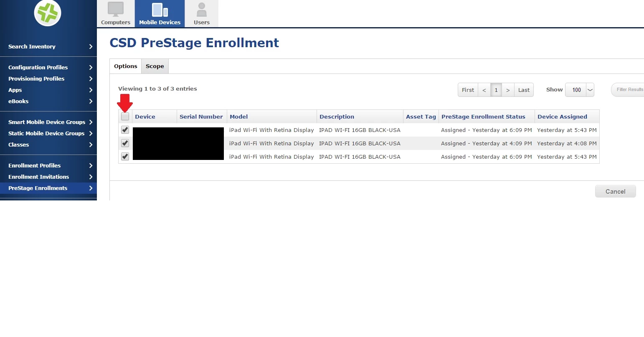Sort table by Serial Number header

[x=201, y=117]
